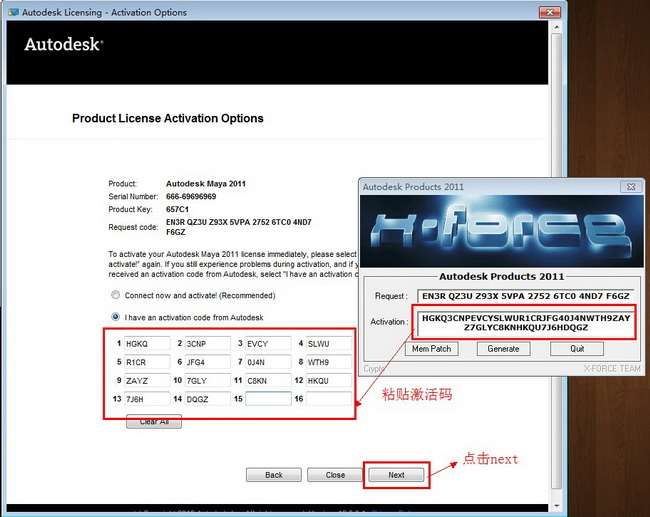
Task: Click activation field 6 containing JFG4
Action: coord(208,362)
